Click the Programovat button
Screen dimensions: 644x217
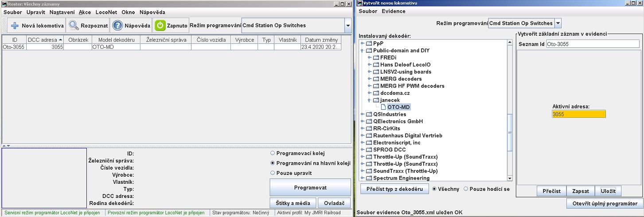[x=310, y=187]
